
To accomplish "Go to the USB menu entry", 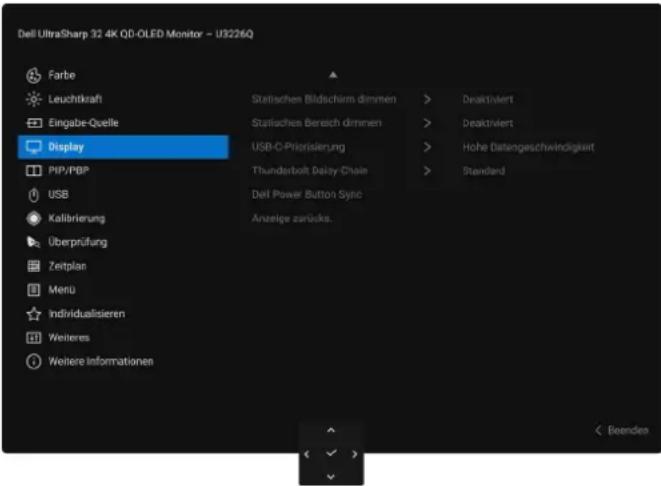I will pyautogui.click(x=123, y=195).
